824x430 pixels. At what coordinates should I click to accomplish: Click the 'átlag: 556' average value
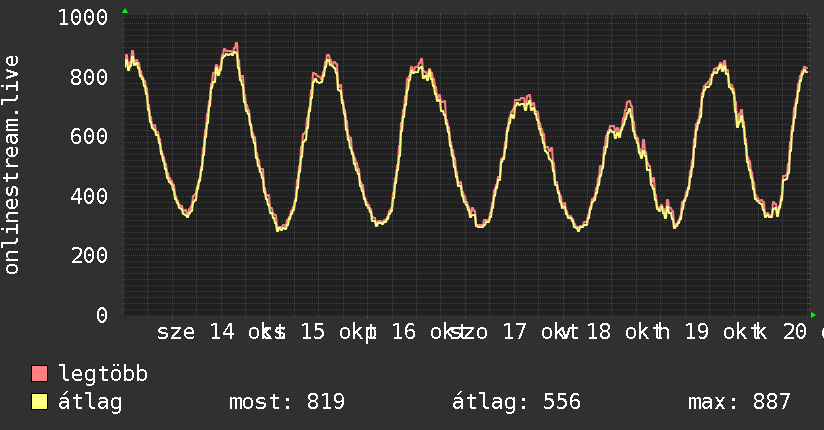517,402
